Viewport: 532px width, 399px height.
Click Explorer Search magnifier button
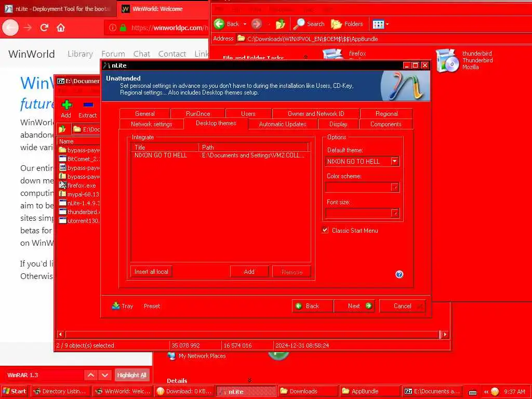coord(309,24)
